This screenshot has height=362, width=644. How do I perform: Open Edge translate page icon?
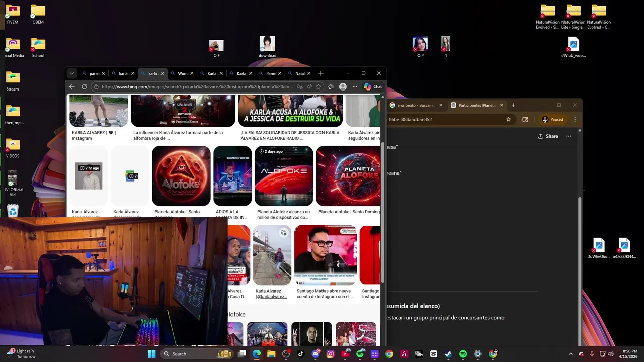[x=300, y=86]
